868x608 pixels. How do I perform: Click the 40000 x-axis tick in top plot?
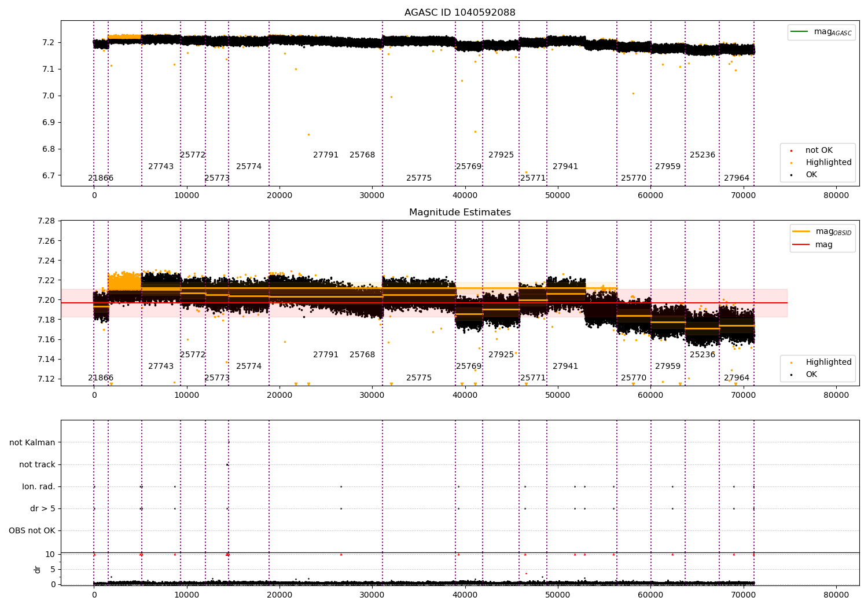(x=465, y=196)
